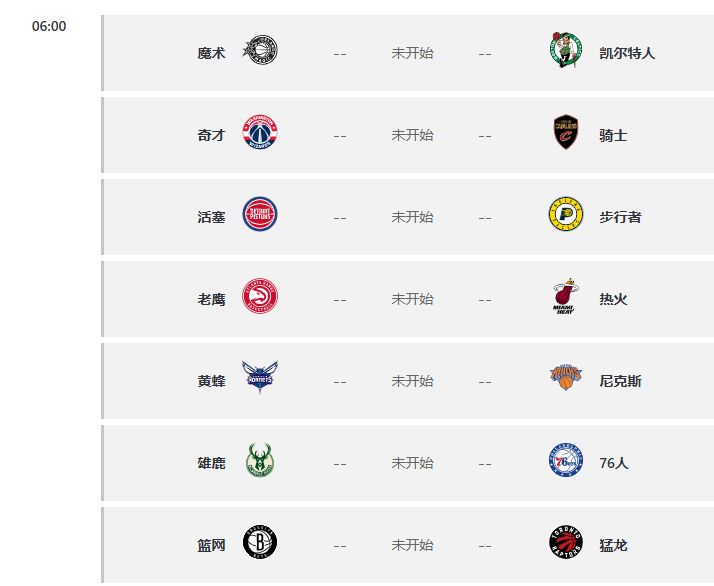Open the 魔术 team name link

[211, 53]
